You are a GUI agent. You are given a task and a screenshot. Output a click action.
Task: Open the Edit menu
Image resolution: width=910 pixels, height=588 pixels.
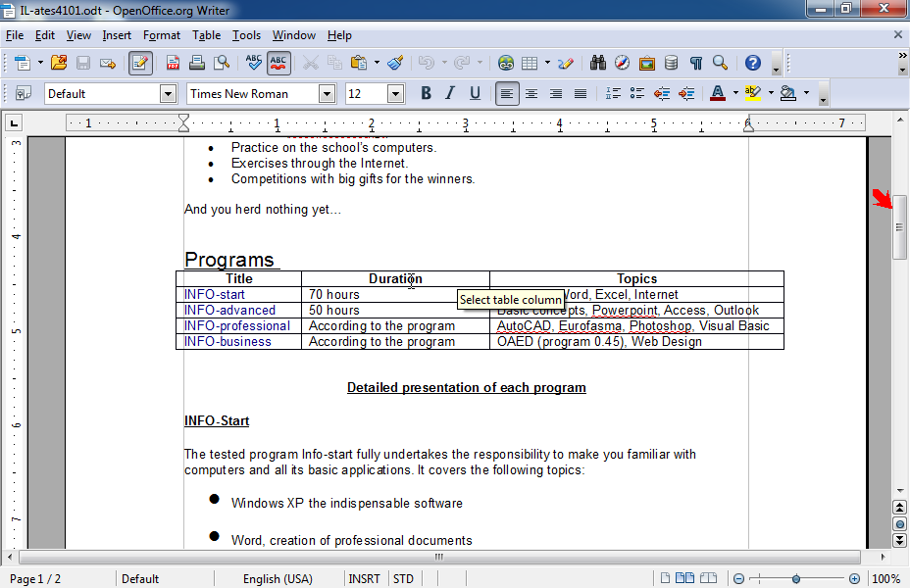click(x=45, y=35)
